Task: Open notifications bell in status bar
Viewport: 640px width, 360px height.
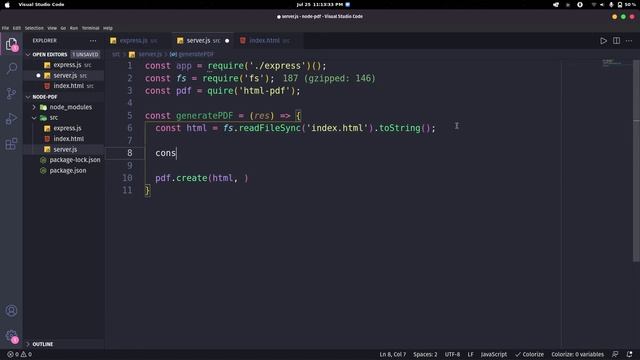Action: [629, 354]
